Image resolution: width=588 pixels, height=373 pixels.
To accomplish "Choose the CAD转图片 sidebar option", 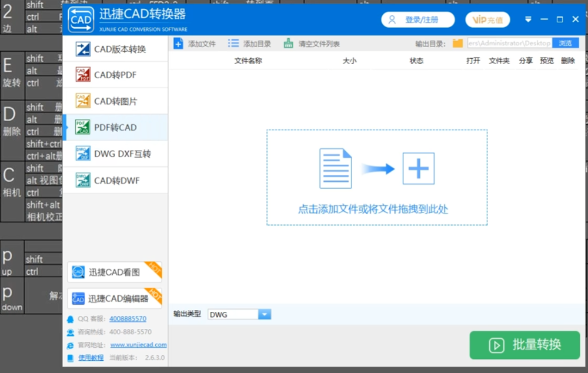I will pos(115,101).
